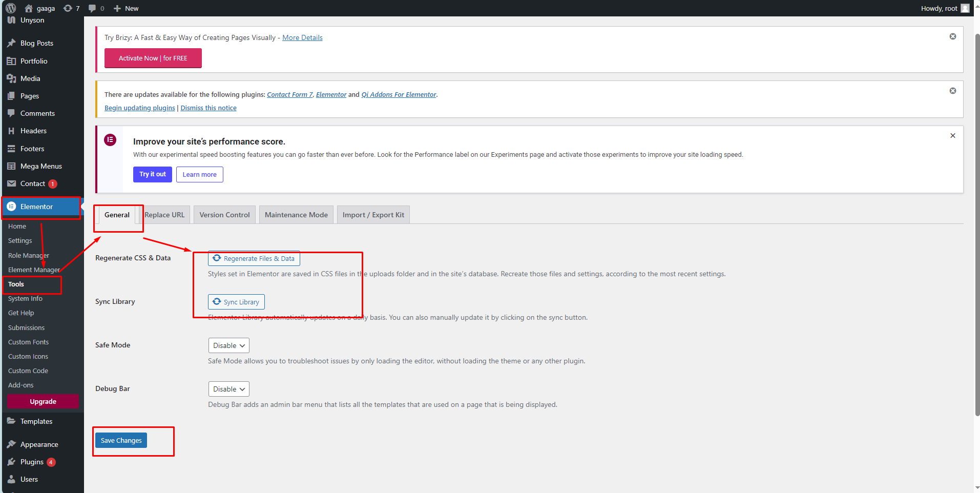Click the Elementor sidebar logo icon
The height and width of the screenshot is (493, 980).
coord(11,207)
